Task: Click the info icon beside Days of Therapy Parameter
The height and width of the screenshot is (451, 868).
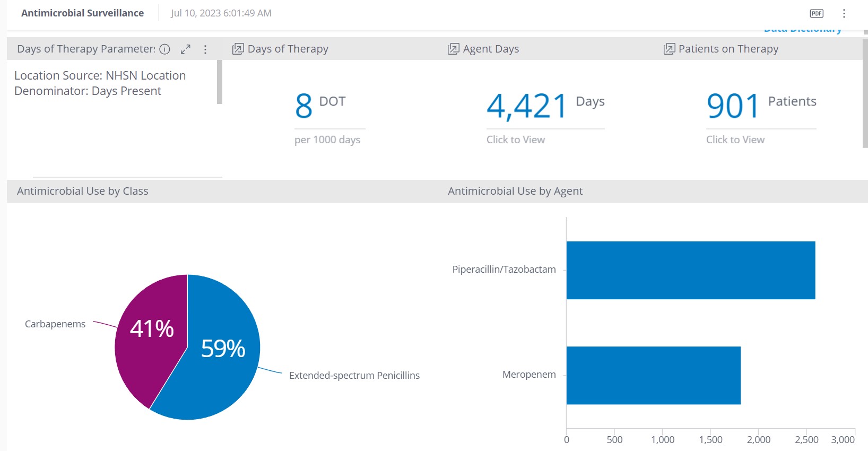Action: pyautogui.click(x=165, y=49)
